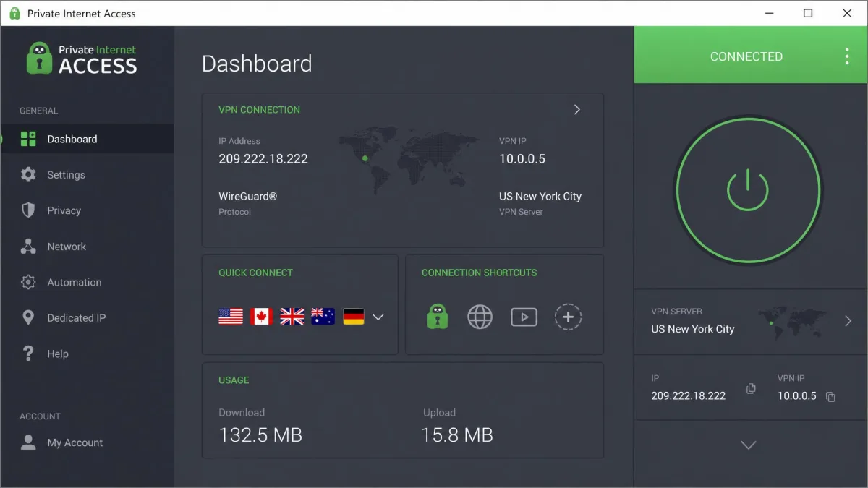
Task: Connect to the United States flag
Action: coord(231,317)
